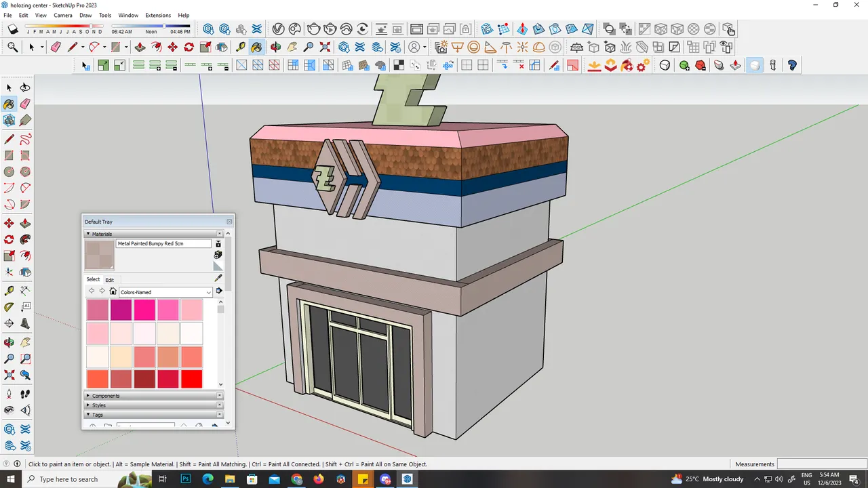
Task: Close the Styles panel section
Action: coord(220,405)
